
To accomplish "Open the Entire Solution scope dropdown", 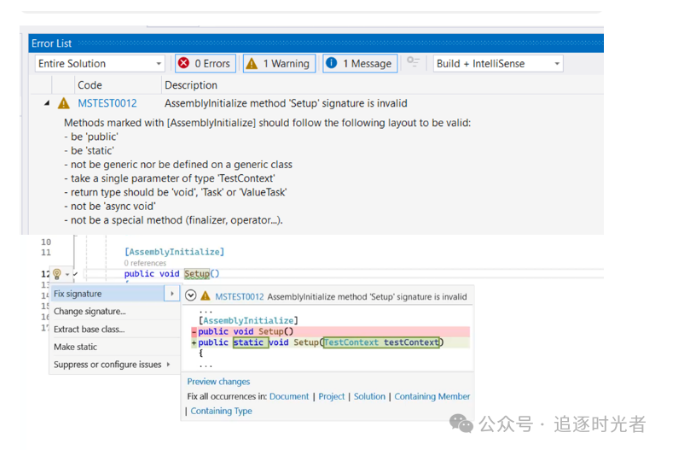I will (99, 63).
